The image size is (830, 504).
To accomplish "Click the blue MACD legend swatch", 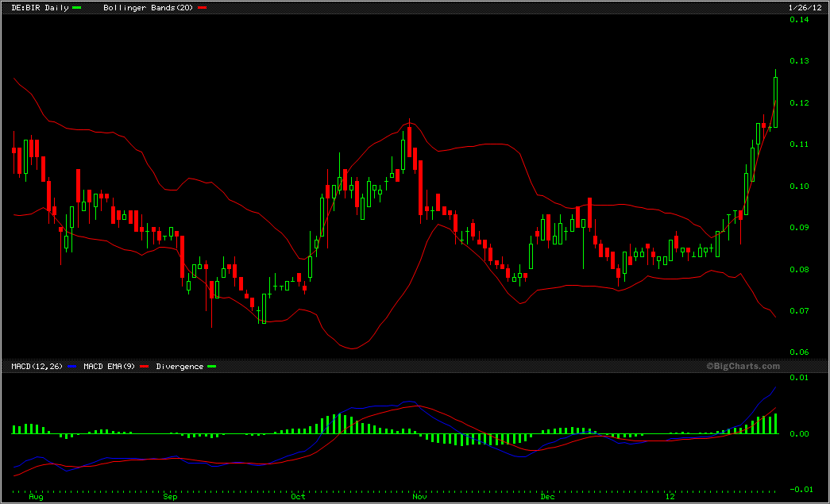I will (72, 367).
